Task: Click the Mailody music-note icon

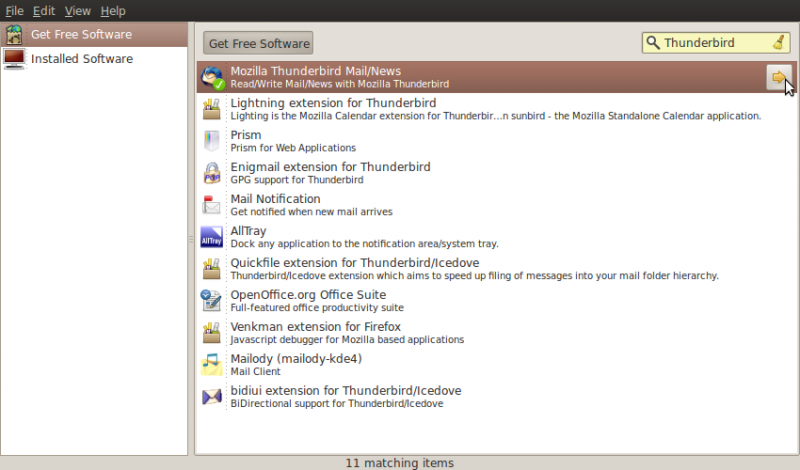Action: 211,365
